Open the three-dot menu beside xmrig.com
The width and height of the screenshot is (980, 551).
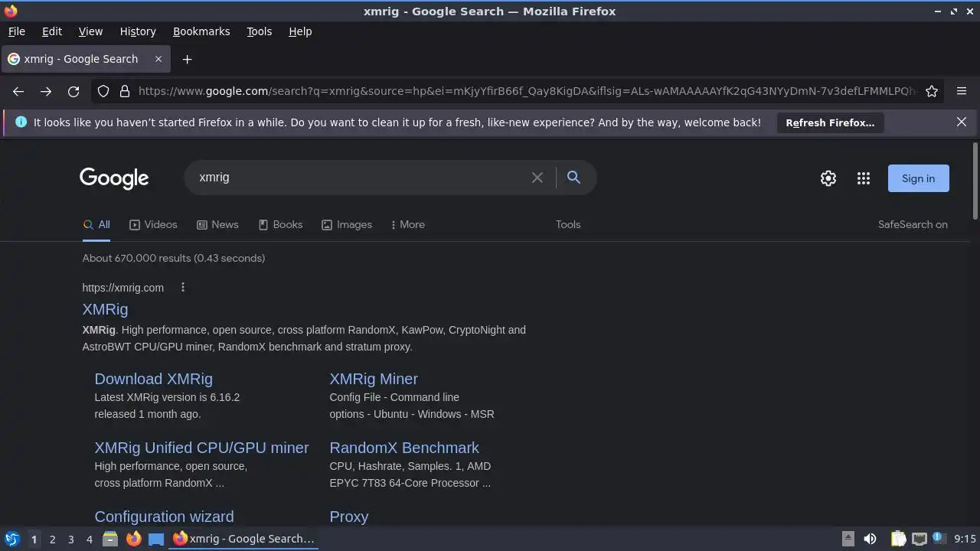[x=182, y=288]
